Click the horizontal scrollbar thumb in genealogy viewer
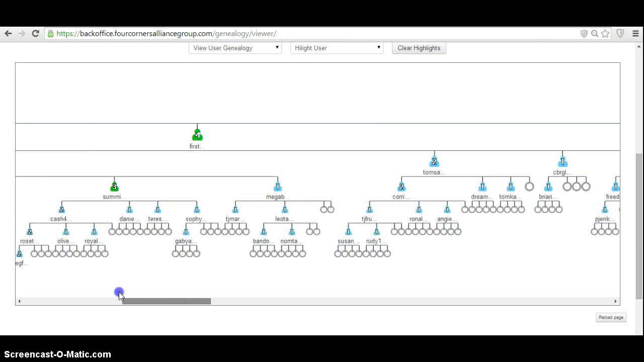This screenshot has width=644, height=362. [167, 301]
